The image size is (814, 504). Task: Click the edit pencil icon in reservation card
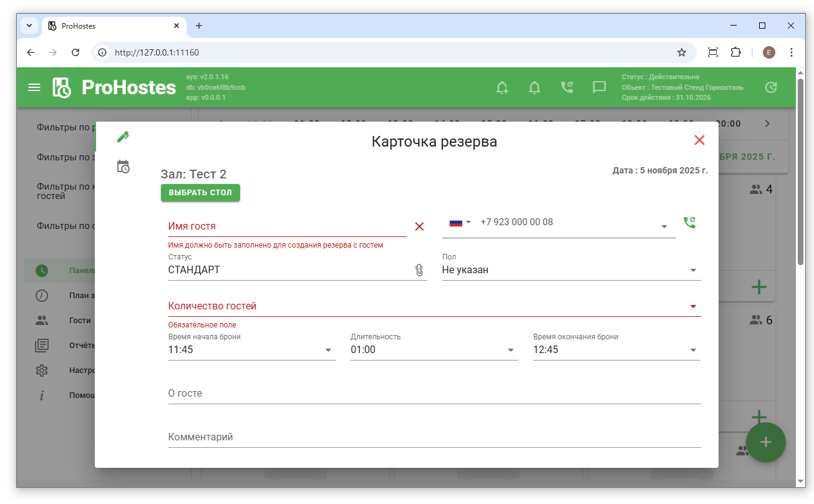(123, 137)
